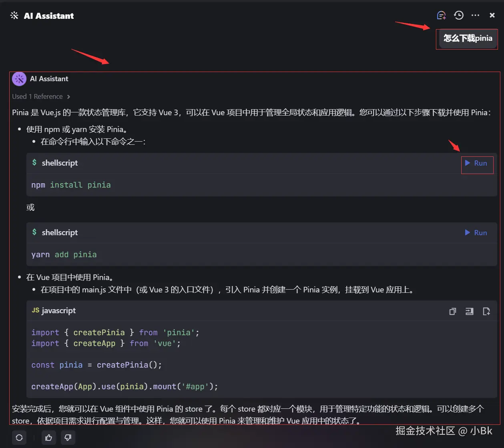The width and height of the screenshot is (504, 448).
Task: Click the 'const pinia = createPinia();' line
Action: (96, 365)
